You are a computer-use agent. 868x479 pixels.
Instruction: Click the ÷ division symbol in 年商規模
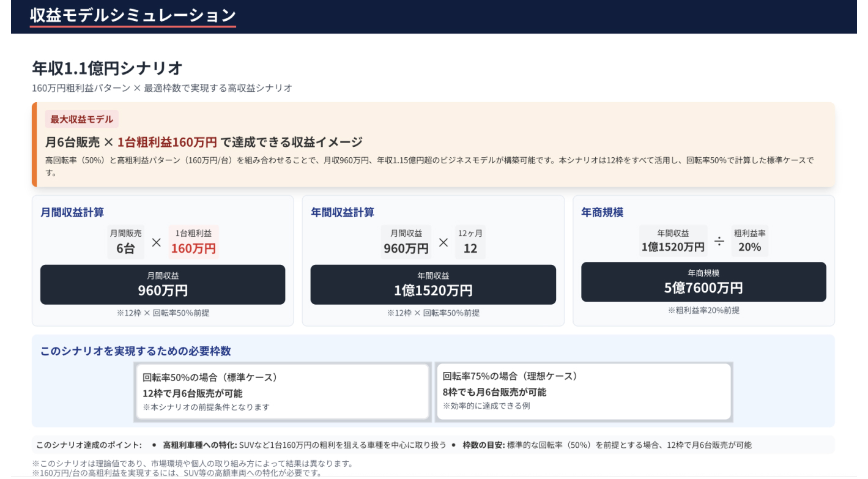pyautogui.click(x=719, y=241)
